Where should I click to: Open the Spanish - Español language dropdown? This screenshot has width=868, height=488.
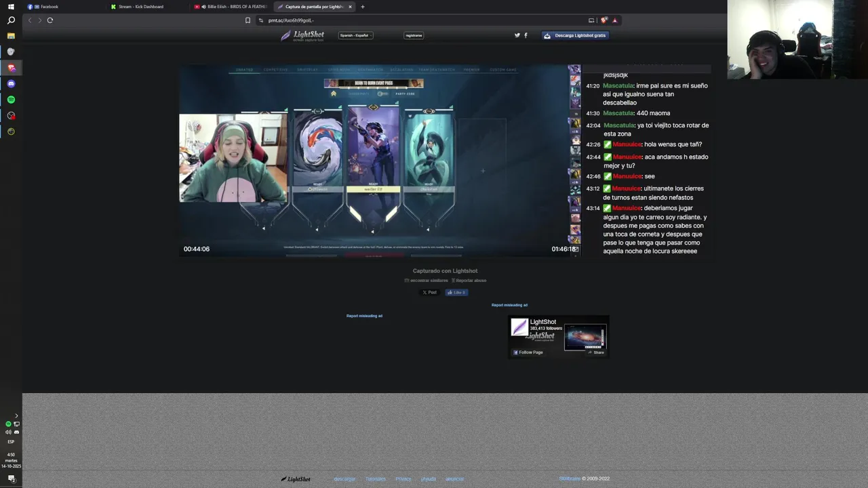pyautogui.click(x=356, y=35)
